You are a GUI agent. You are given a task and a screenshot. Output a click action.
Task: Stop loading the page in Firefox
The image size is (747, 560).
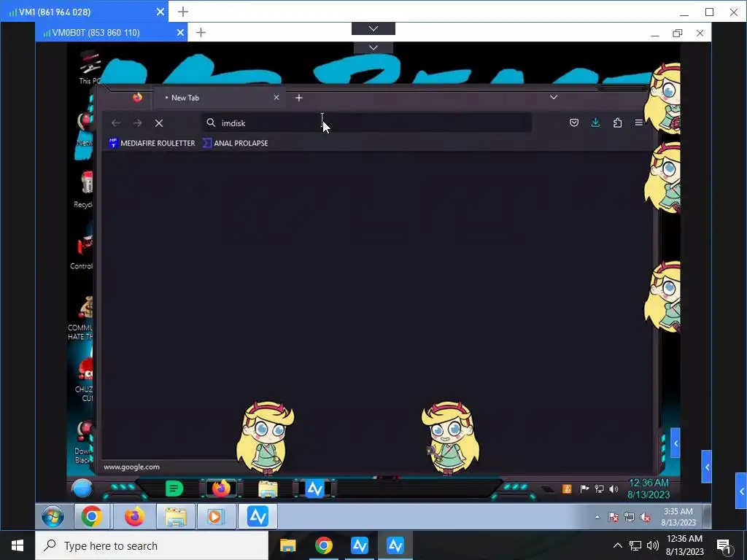(x=159, y=122)
